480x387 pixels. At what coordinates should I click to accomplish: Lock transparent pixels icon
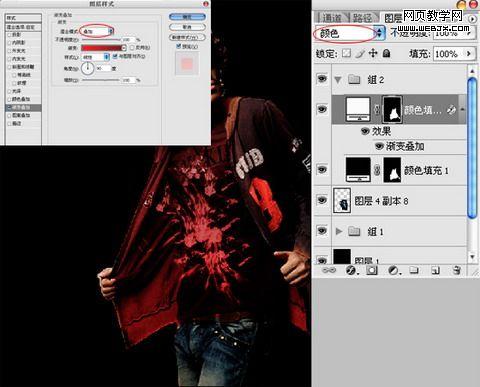[x=347, y=53]
